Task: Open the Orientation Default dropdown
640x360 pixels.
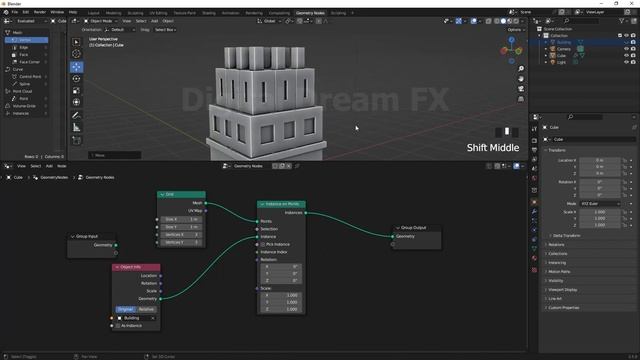Action: coord(120,30)
